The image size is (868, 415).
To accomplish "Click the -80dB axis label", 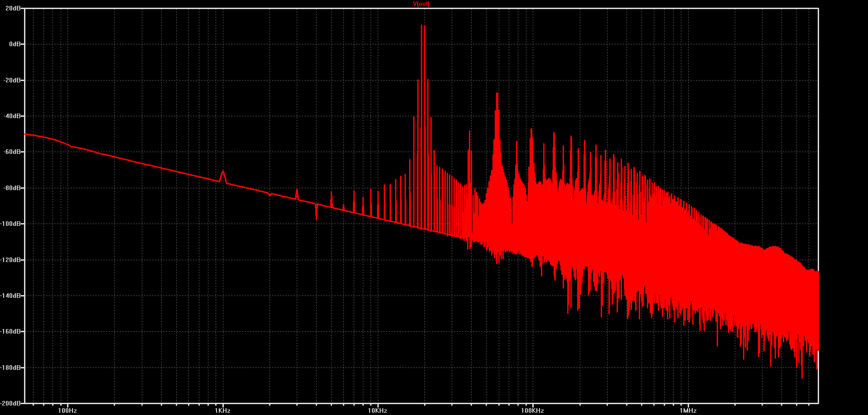I will tap(12, 188).
